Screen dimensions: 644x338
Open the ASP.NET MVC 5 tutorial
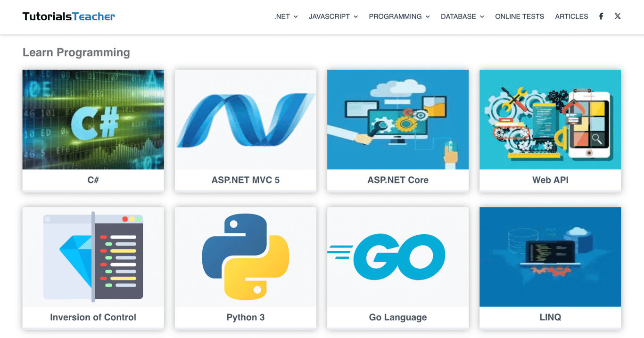coord(245,180)
